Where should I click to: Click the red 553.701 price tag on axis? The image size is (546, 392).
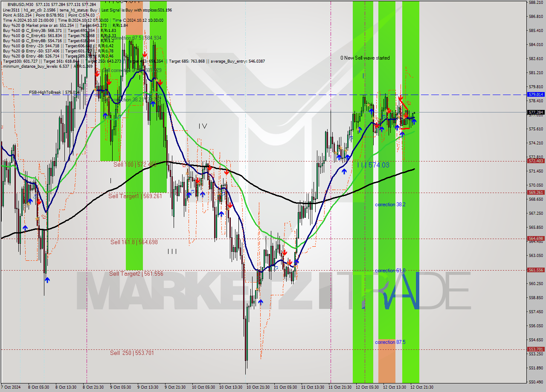536,349
